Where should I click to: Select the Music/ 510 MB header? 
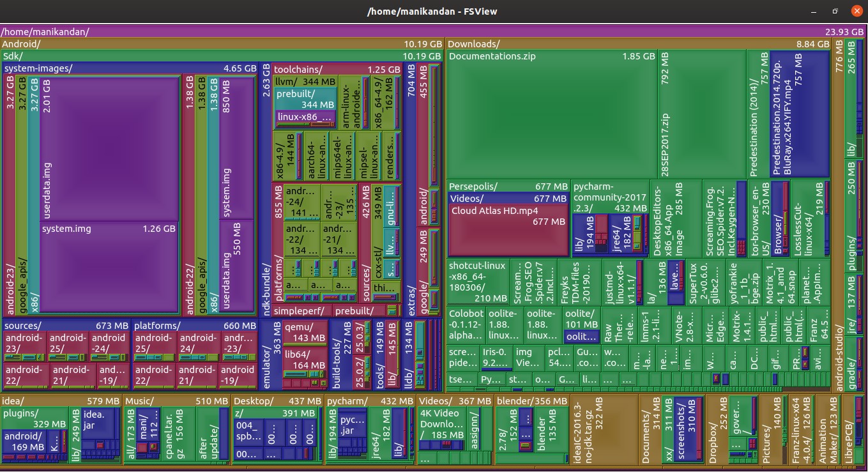tap(176, 401)
